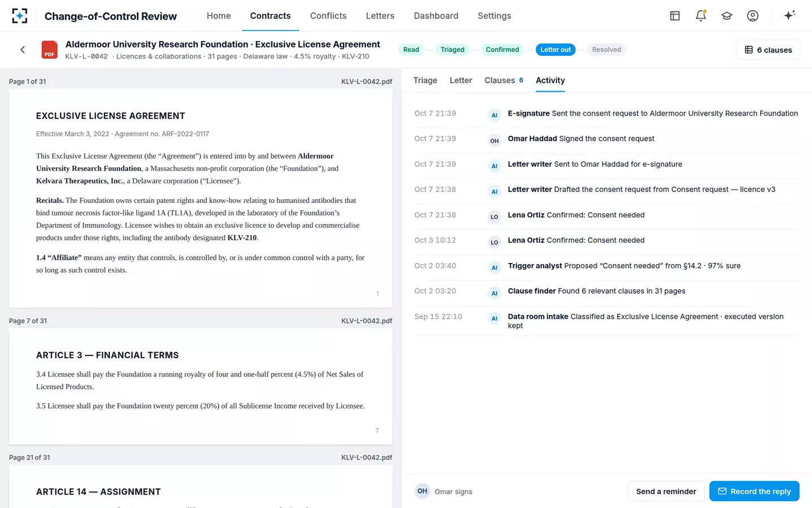
Task: Click LO badge on Oct 3 Lena Ortiz row
Action: pyautogui.click(x=495, y=243)
